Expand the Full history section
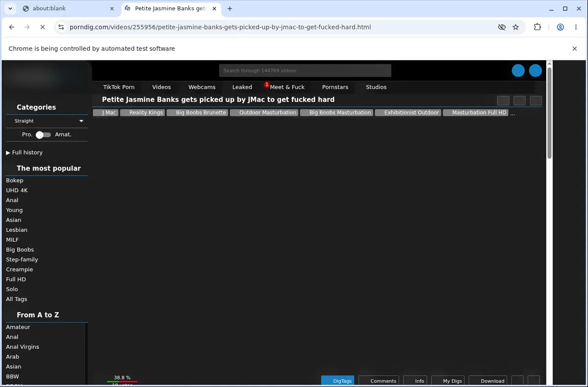588x387 pixels. click(24, 152)
